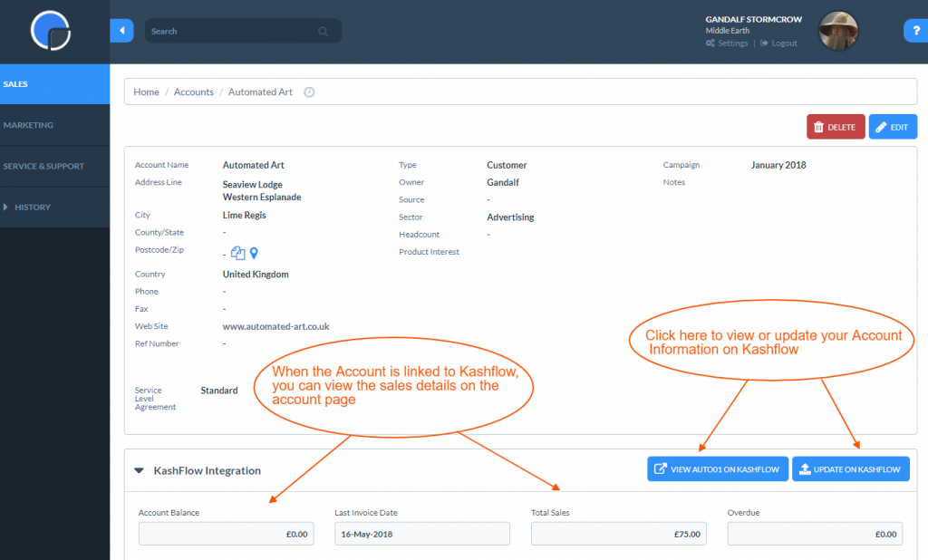This screenshot has width=928, height=560.
Task: Click the magnifier icon in the search bar
Action: (x=323, y=31)
